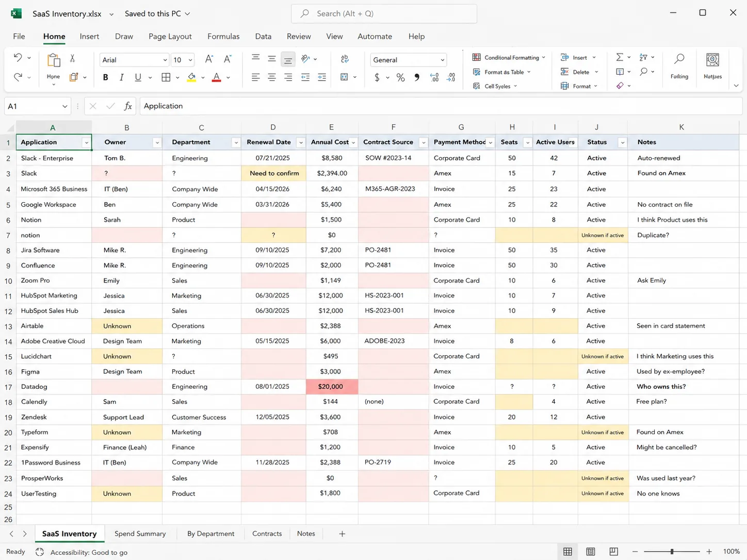Switch to the Contracts sheet tab
The image size is (747, 560).
coord(267,534)
